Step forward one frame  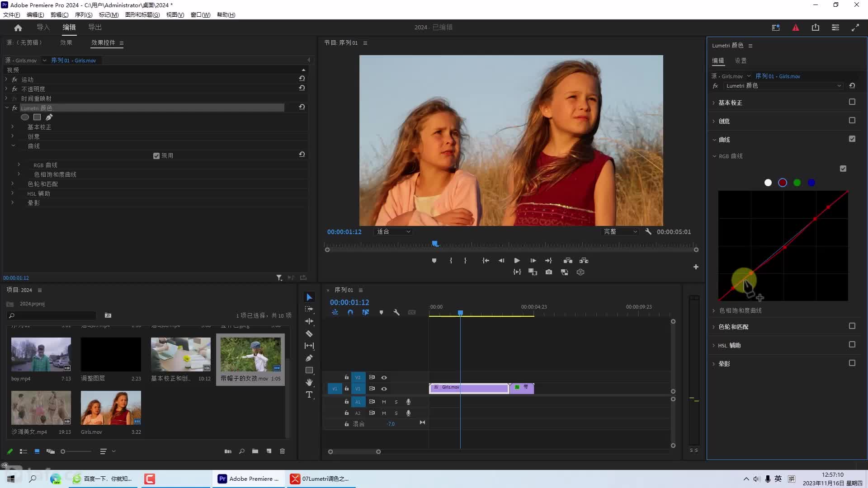533,261
